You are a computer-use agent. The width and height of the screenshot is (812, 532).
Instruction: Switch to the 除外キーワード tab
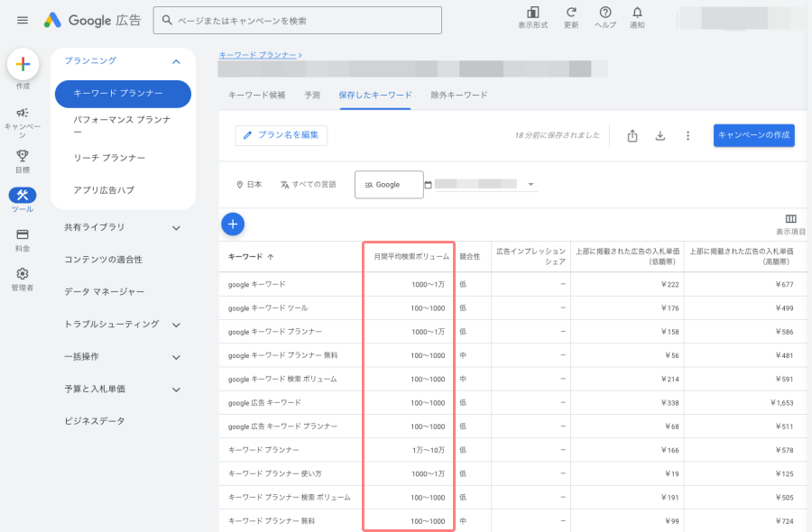(459, 96)
